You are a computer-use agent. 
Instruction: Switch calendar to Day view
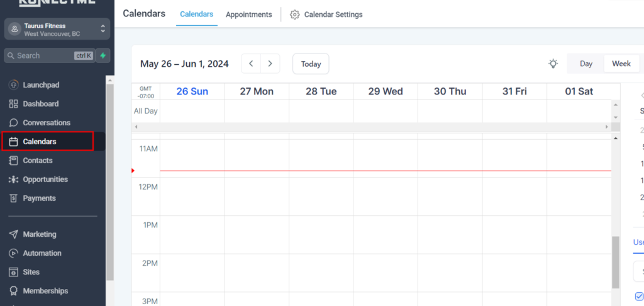tap(586, 64)
